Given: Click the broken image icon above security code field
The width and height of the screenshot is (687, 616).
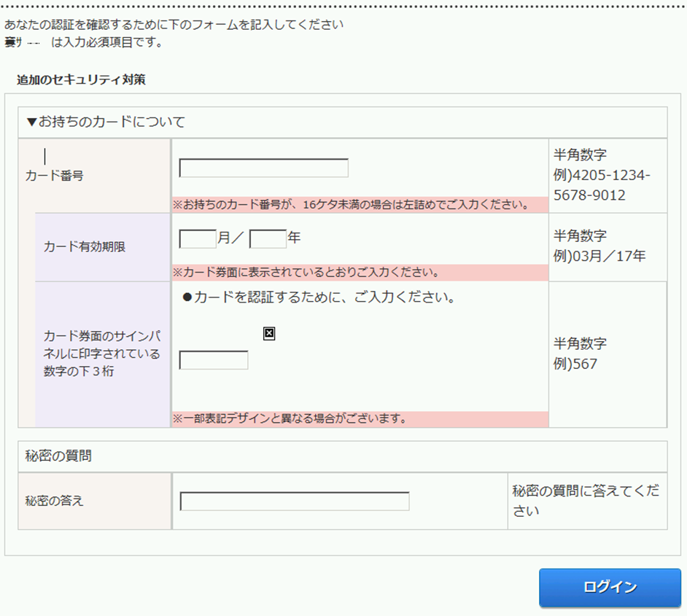Looking at the screenshot, I should click(268, 333).
